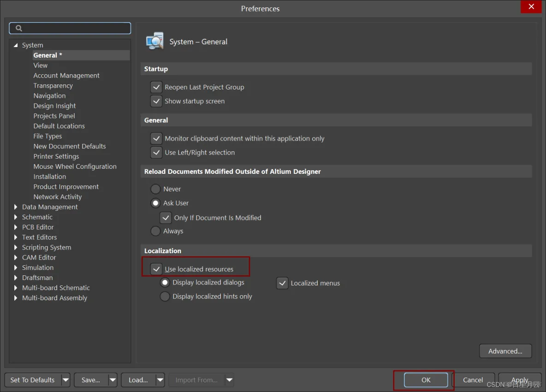Expand the Draftsman tree node
546x392 pixels.
[16, 278]
